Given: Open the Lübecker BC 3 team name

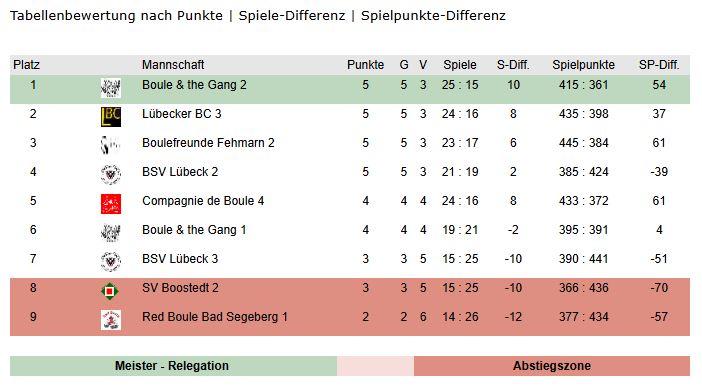Looking at the screenshot, I should click(x=181, y=114).
